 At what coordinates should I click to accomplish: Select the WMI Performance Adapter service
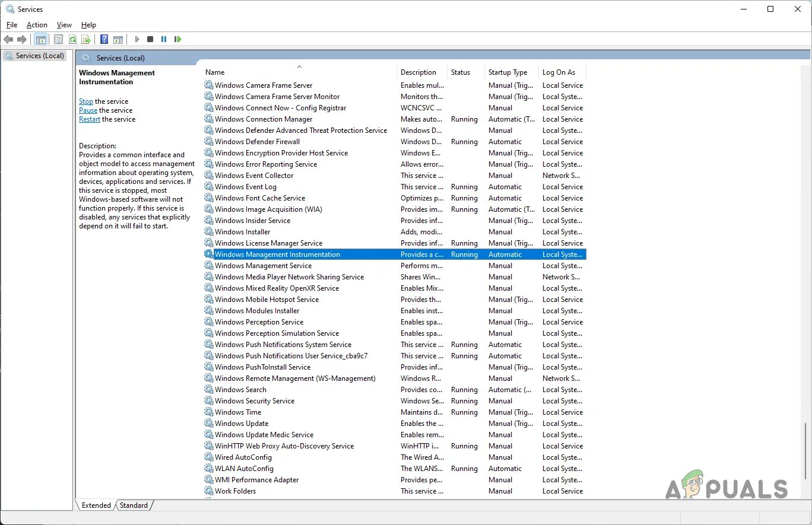pyautogui.click(x=395, y=480)
